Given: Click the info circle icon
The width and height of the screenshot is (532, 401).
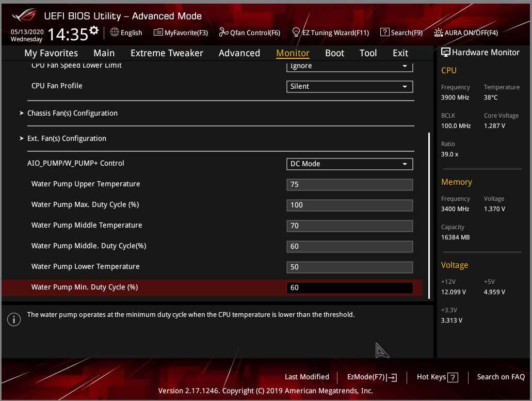Looking at the screenshot, I should [x=14, y=319].
